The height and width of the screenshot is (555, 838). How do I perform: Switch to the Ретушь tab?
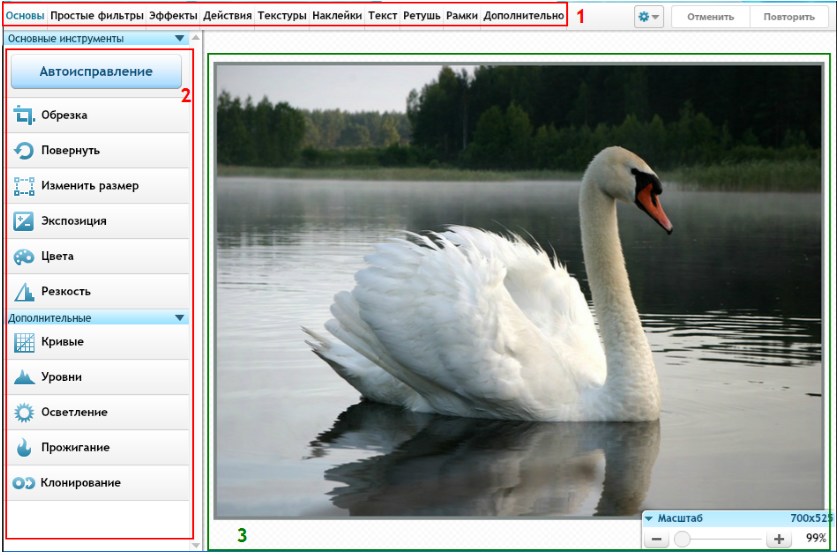coord(422,16)
